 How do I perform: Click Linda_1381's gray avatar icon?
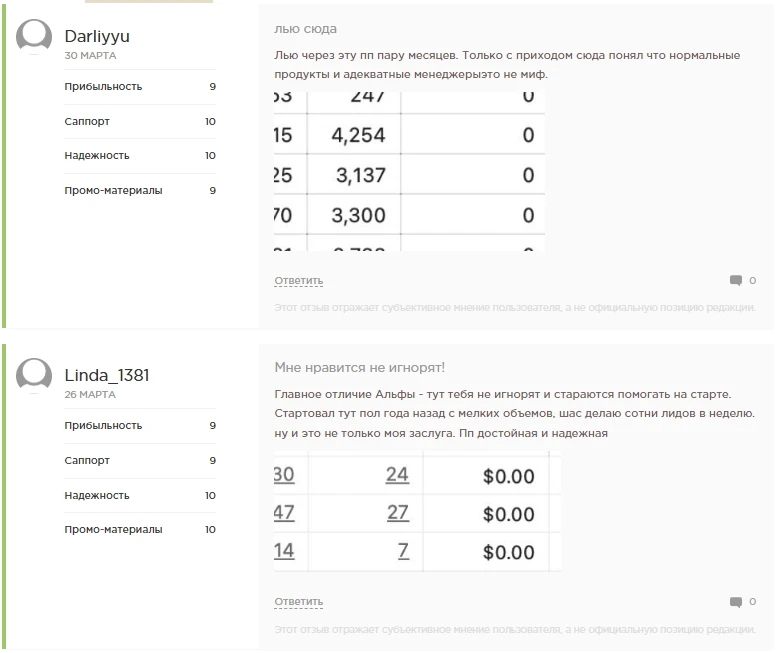click(x=35, y=376)
